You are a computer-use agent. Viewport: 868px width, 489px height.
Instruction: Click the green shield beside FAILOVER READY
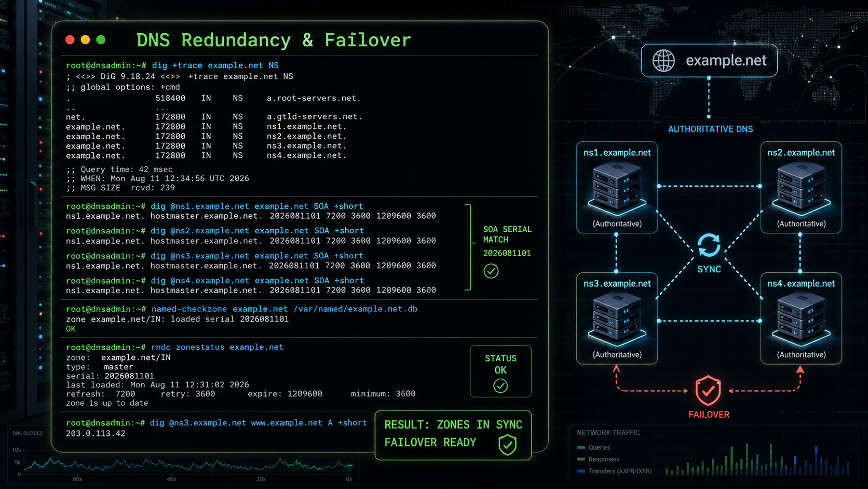[507, 445]
